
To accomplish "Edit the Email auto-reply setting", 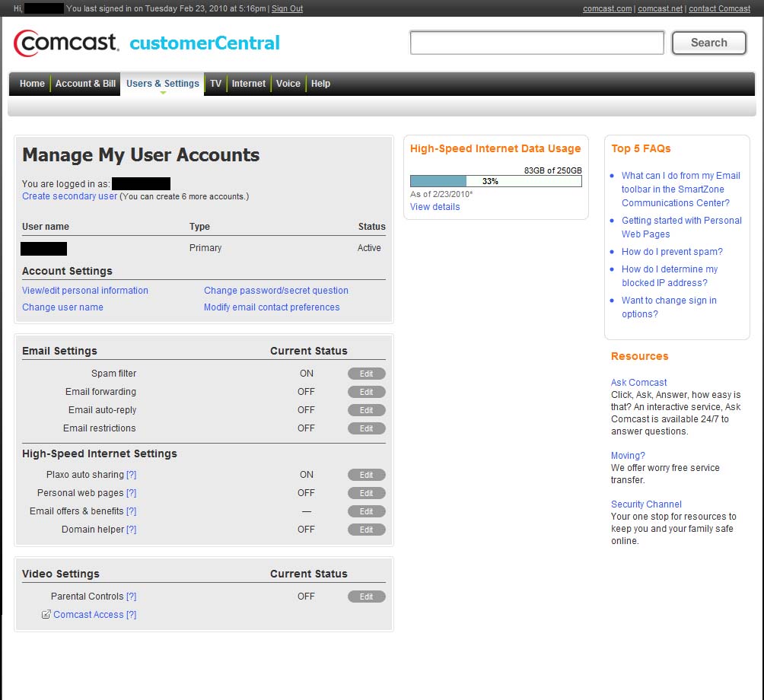I will [366, 410].
